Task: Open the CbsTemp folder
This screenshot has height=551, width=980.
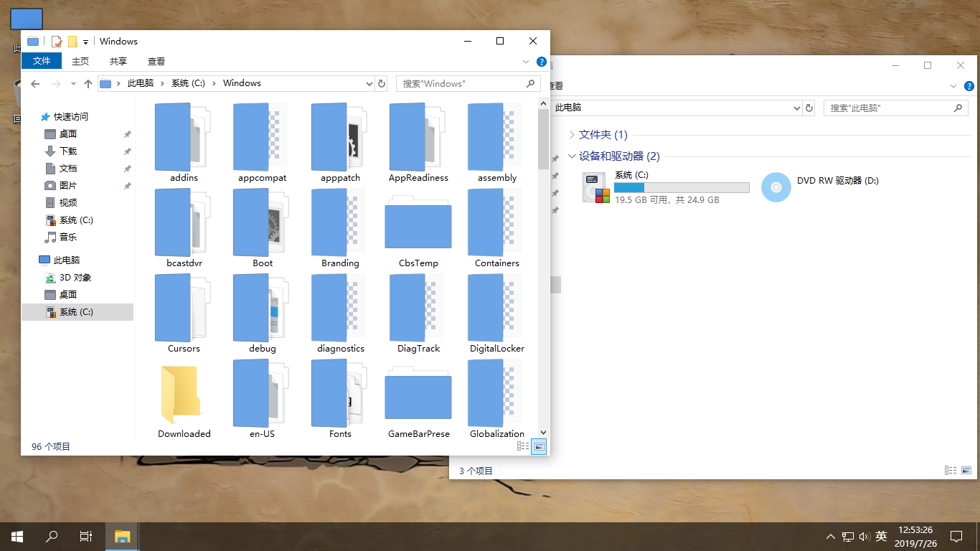Action: pos(418,228)
